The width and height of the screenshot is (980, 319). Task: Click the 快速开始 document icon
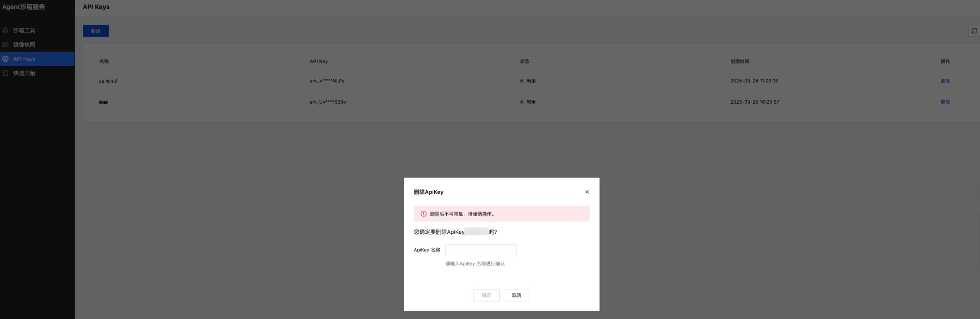[x=5, y=73]
